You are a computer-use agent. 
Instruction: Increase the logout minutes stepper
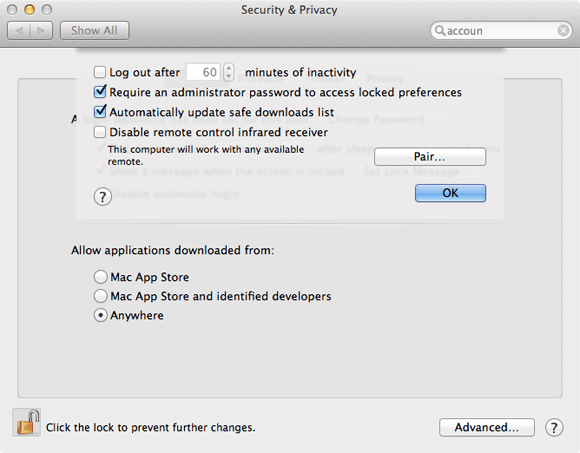[x=229, y=68]
